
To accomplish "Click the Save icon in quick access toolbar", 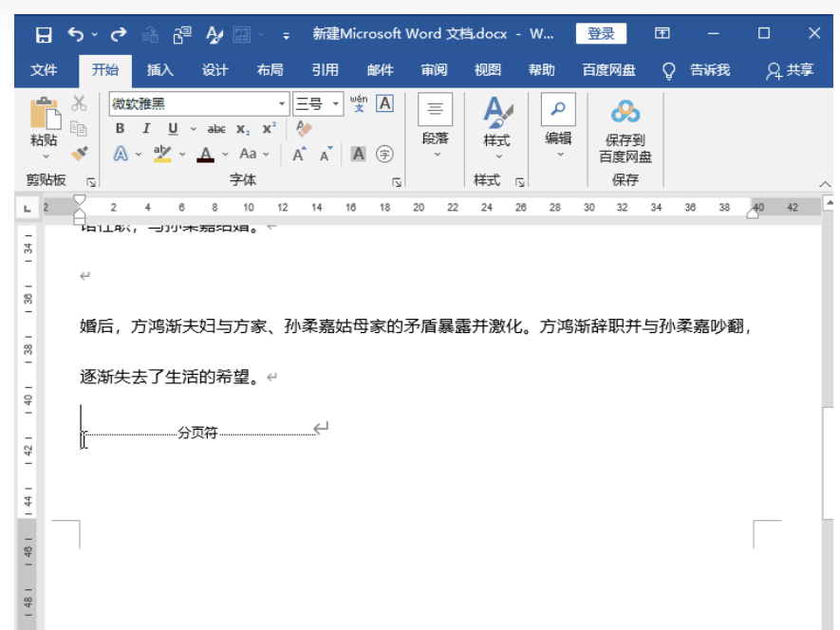I will click(x=44, y=34).
